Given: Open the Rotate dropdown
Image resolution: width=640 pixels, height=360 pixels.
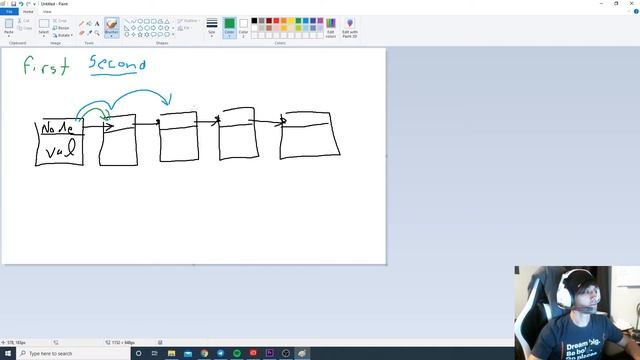Looking at the screenshot, I should point(63,36).
